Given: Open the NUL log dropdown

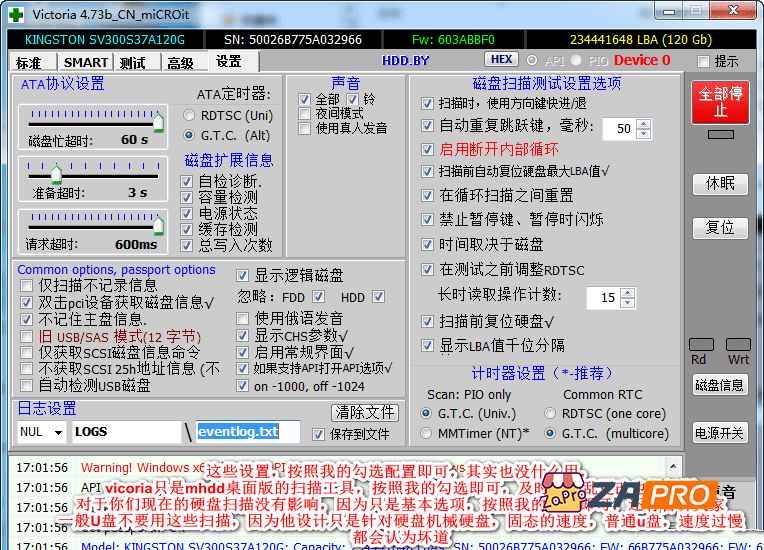Looking at the screenshot, I should coord(56,432).
